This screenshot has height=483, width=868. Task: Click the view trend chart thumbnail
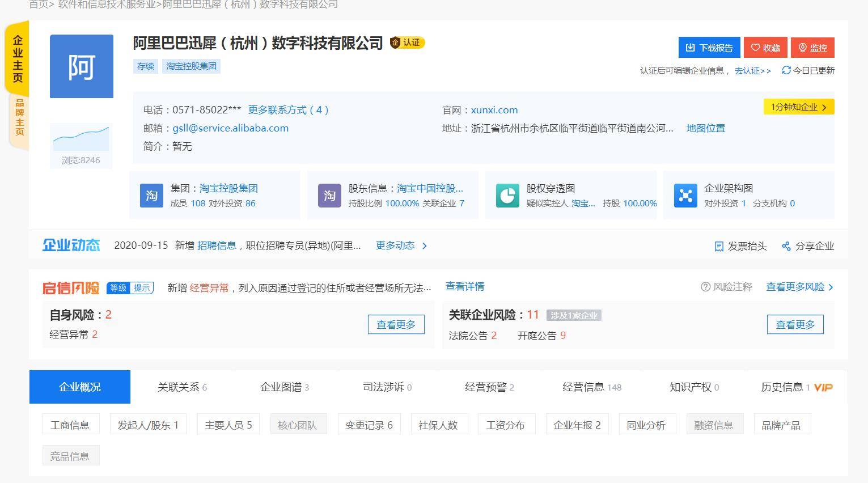pos(81,138)
